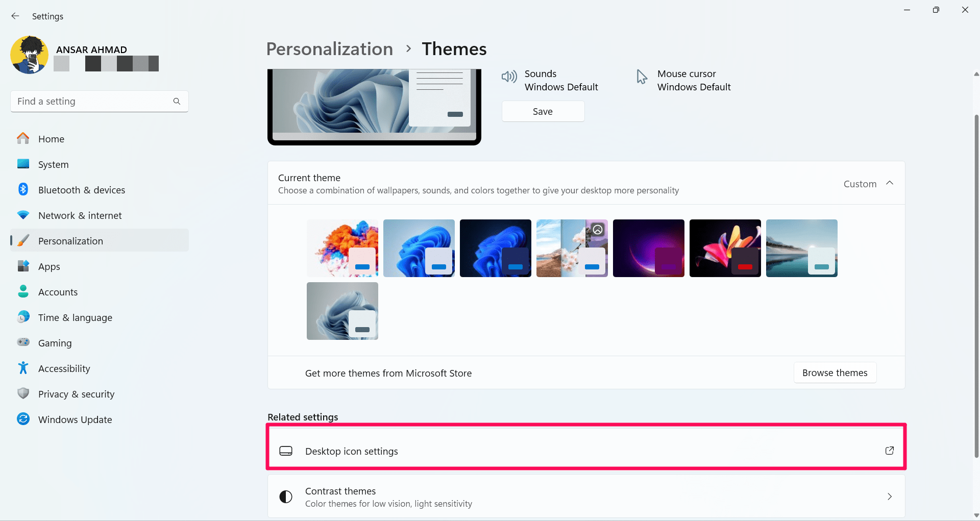
Task: Go to Network & internet
Action: [x=80, y=215]
